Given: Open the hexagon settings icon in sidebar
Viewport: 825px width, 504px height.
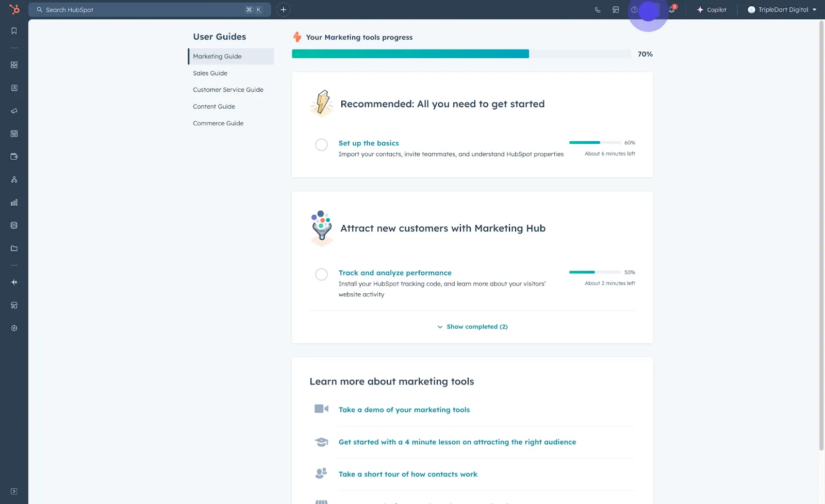Looking at the screenshot, I should click(14, 328).
